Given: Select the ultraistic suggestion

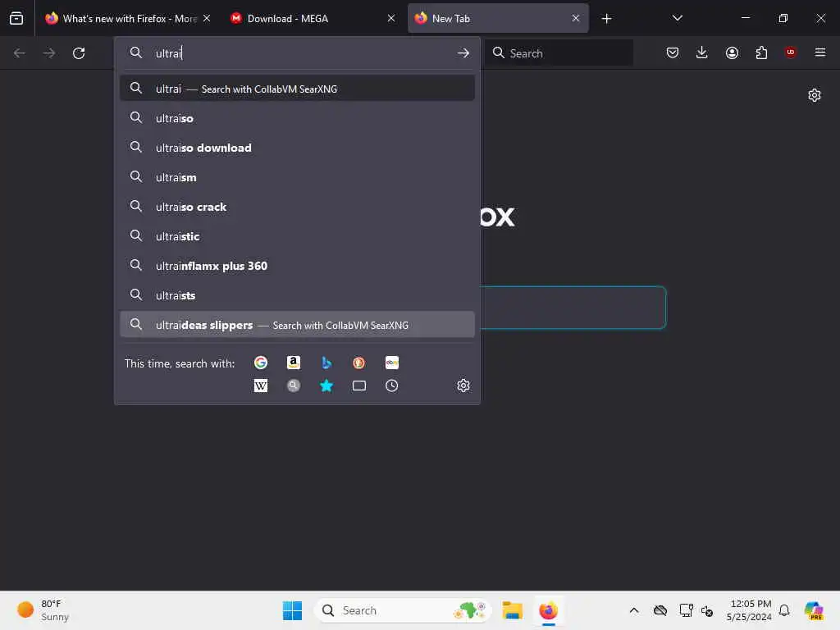Looking at the screenshot, I should pyautogui.click(x=297, y=235).
